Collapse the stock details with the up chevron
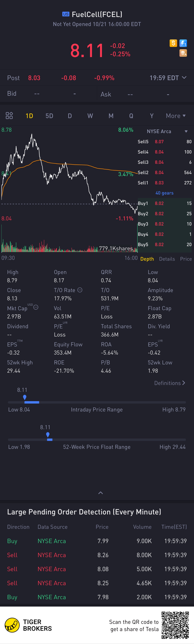The height and width of the screenshot is (644, 194). pos(101,493)
